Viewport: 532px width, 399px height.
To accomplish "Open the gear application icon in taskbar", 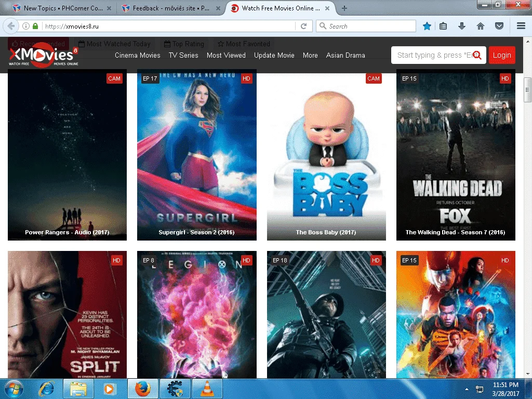I will point(175,389).
